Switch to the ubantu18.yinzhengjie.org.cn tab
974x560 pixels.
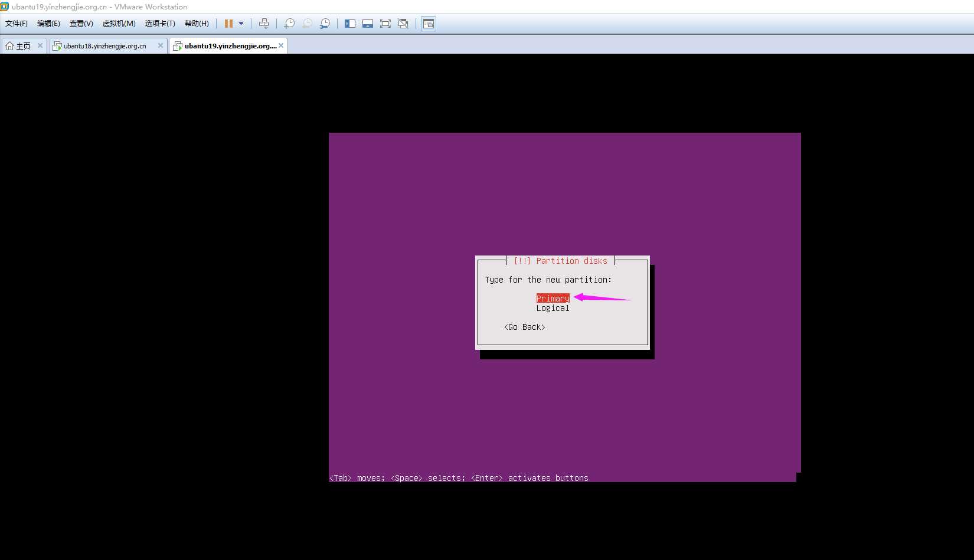coord(105,45)
